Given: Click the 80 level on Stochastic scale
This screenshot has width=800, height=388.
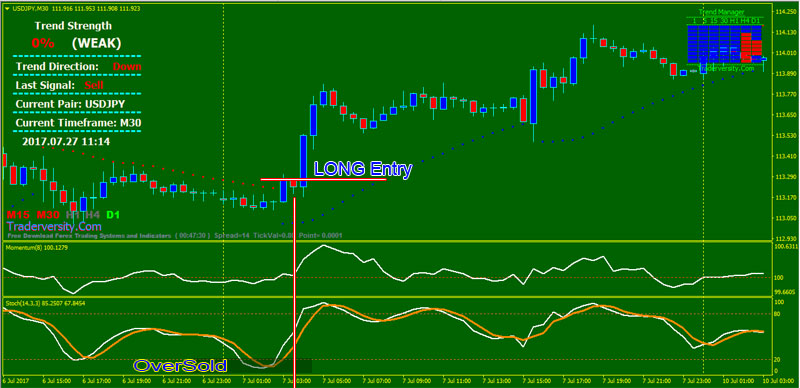Looking at the screenshot, I should [x=777, y=314].
